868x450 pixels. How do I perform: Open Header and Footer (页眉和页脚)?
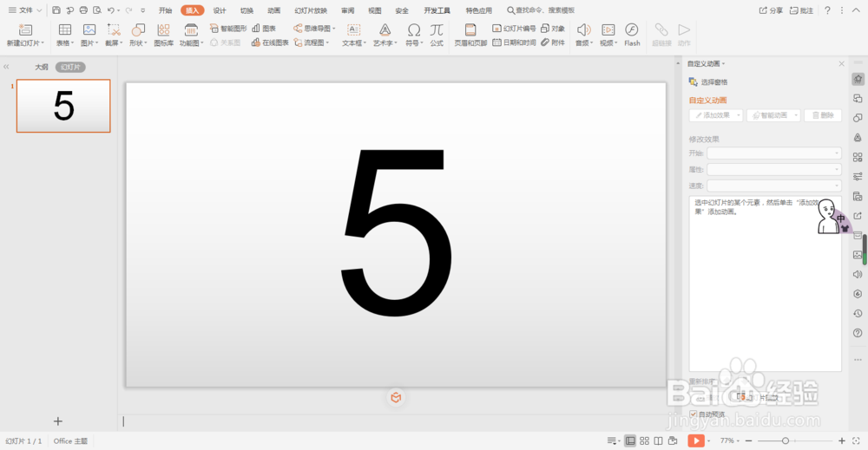(x=470, y=35)
